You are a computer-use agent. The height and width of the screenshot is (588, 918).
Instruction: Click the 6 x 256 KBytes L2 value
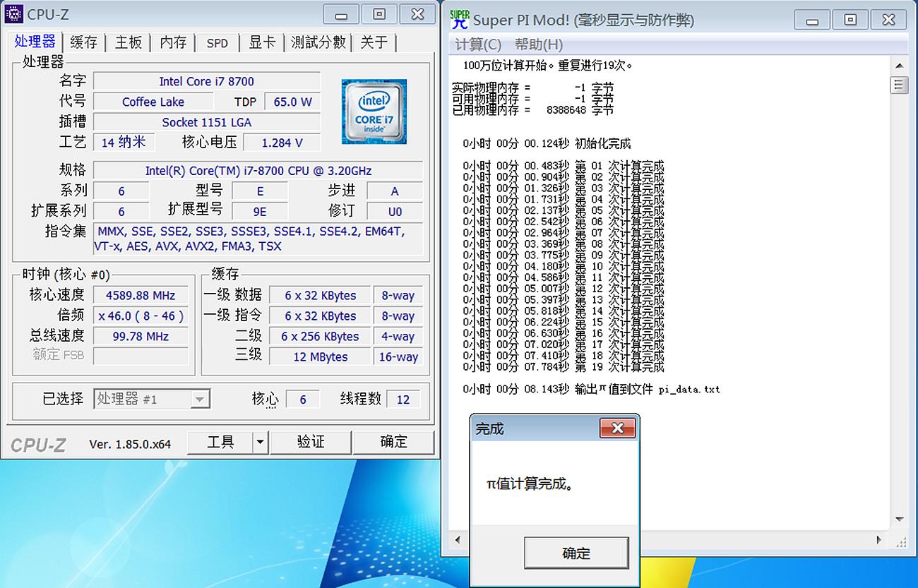coord(320,337)
